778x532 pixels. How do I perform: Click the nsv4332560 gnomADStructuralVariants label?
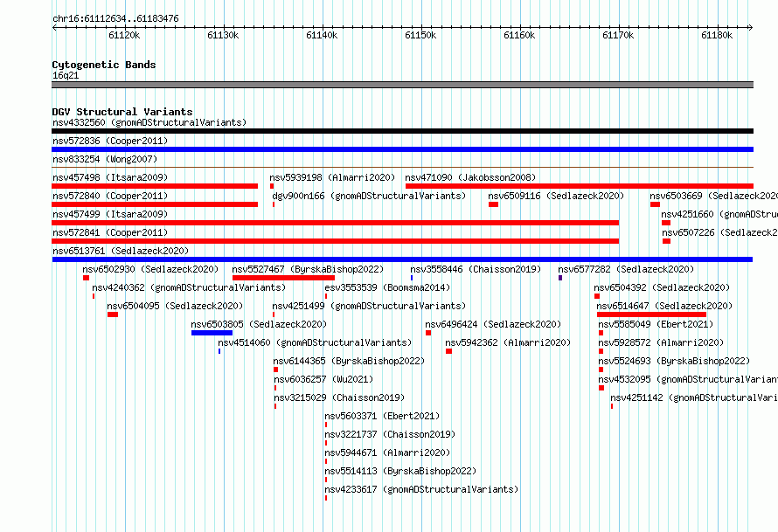pyautogui.click(x=149, y=122)
